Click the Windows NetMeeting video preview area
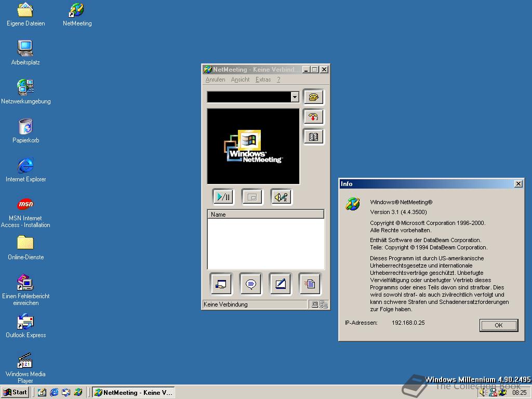 pyautogui.click(x=253, y=147)
